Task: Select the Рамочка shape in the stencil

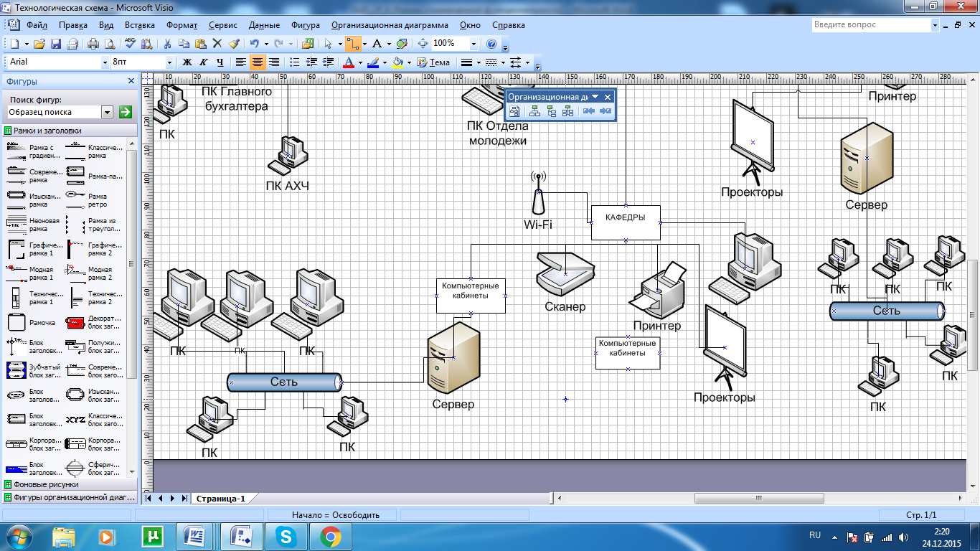Action: point(35,322)
